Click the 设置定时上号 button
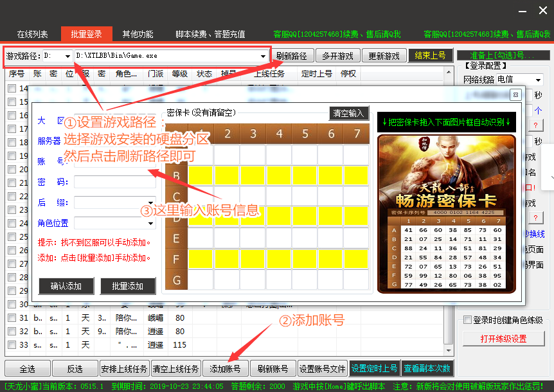Image resolution: width=554 pixels, height=392 pixels. click(x=375, y=368)
